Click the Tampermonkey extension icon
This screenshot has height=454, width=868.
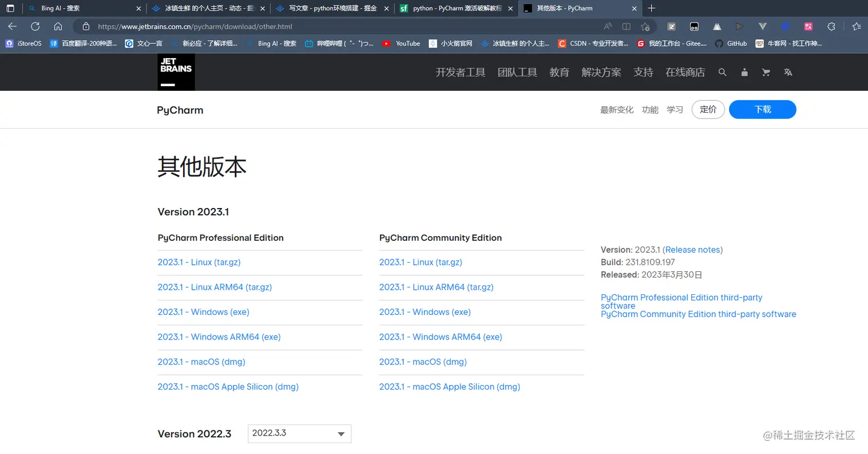[694, 26]
